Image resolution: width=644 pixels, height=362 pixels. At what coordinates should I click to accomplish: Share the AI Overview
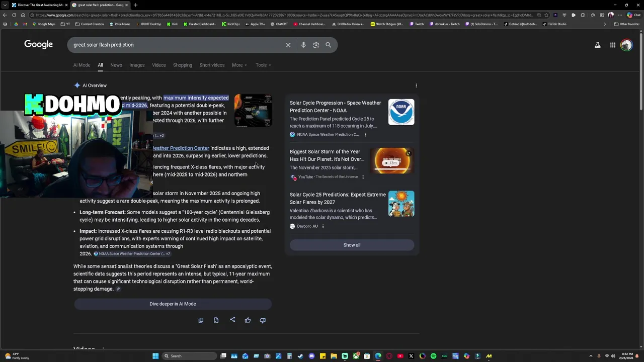232,320
